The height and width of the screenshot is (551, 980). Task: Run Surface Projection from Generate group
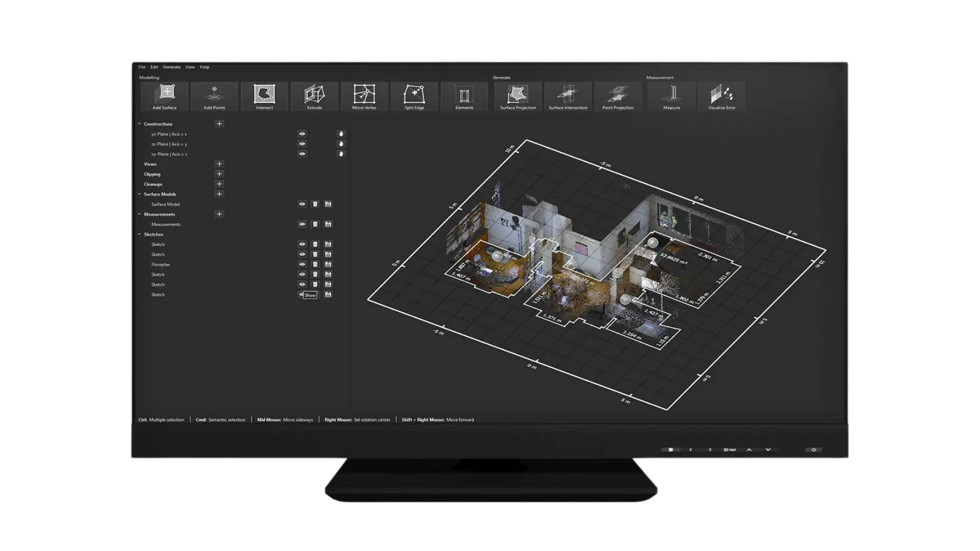[518, 96]
